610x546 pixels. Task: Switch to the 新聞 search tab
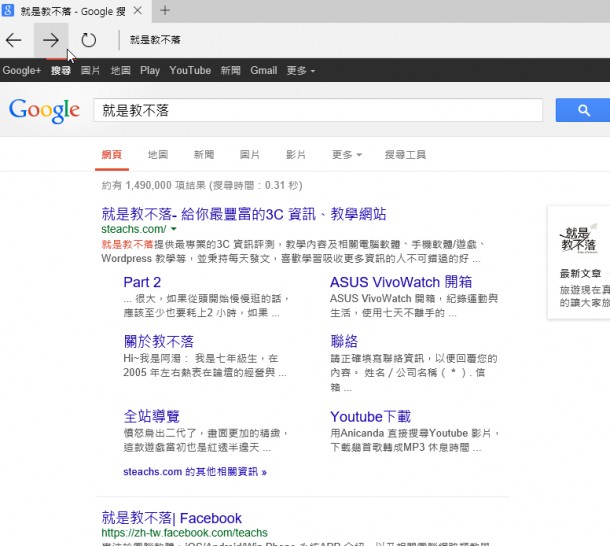coord(204,155)
